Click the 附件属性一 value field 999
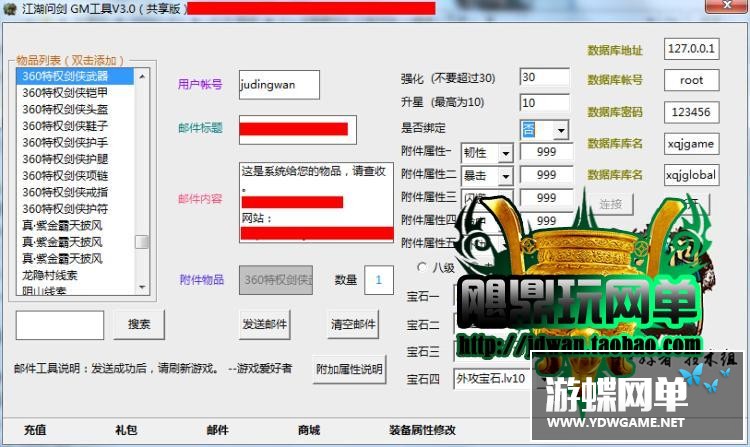Image resolution: width=750 pixels, height=447 pixels. point(546,152)
